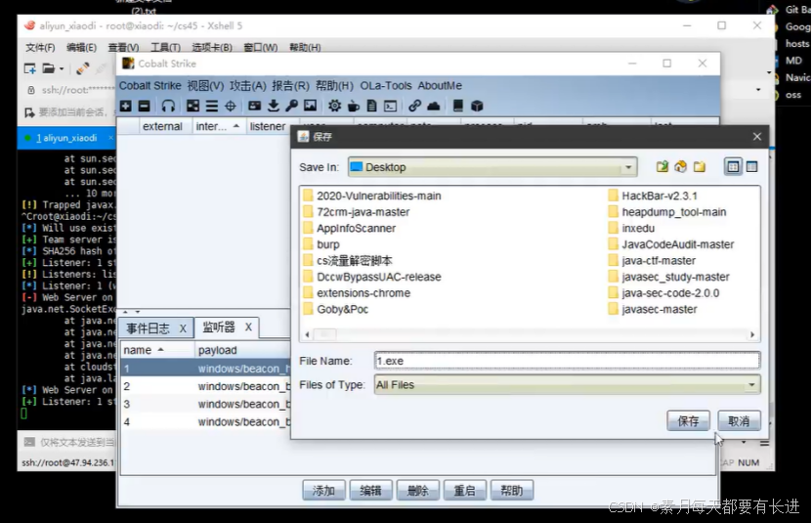Click the cloud manage web server icon

point(434,106)
